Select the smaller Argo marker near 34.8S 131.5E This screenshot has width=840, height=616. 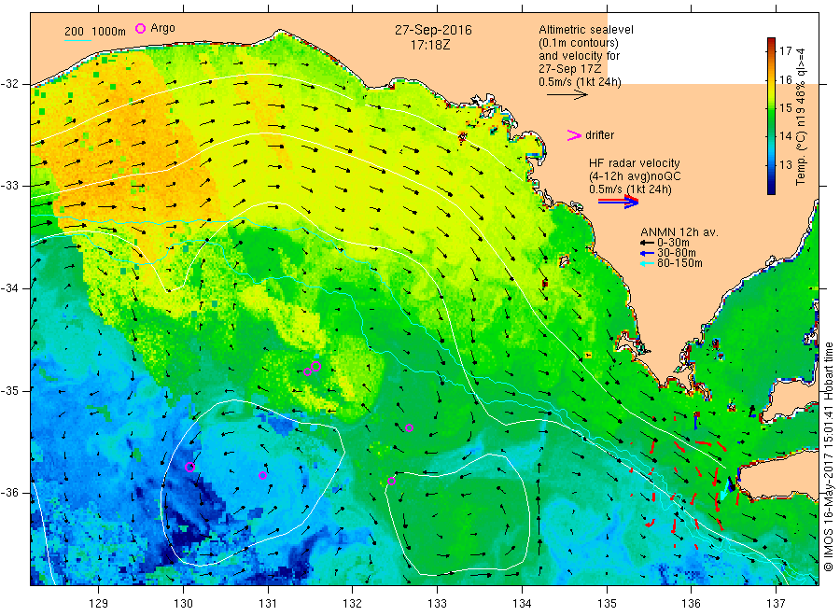pyautogui.click(x=307, y=371)
